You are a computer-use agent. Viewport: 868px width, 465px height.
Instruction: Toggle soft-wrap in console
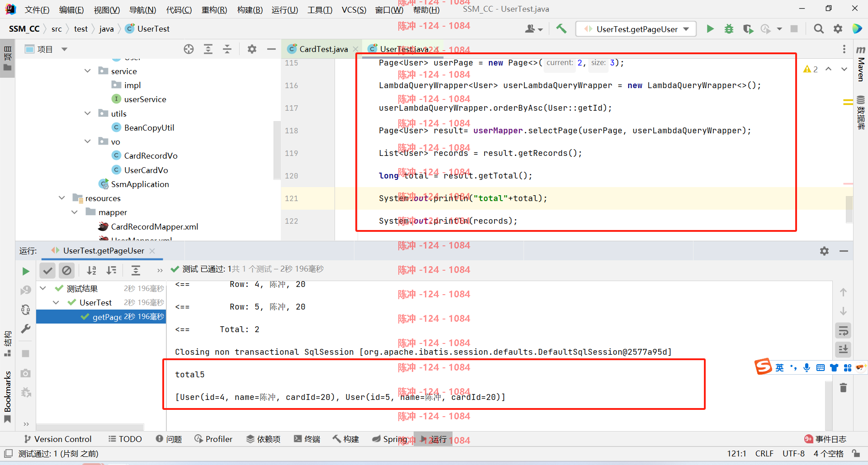click(x=843, y=331)
